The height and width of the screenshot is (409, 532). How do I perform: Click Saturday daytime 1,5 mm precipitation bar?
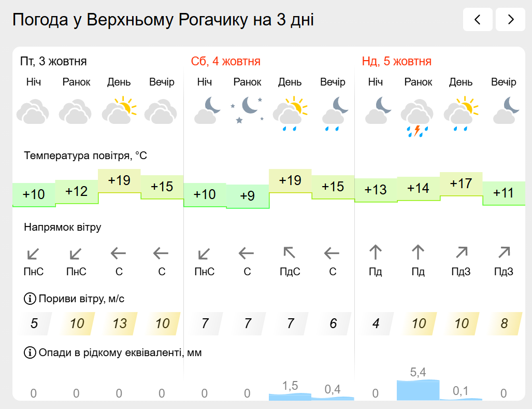(290, 396)
